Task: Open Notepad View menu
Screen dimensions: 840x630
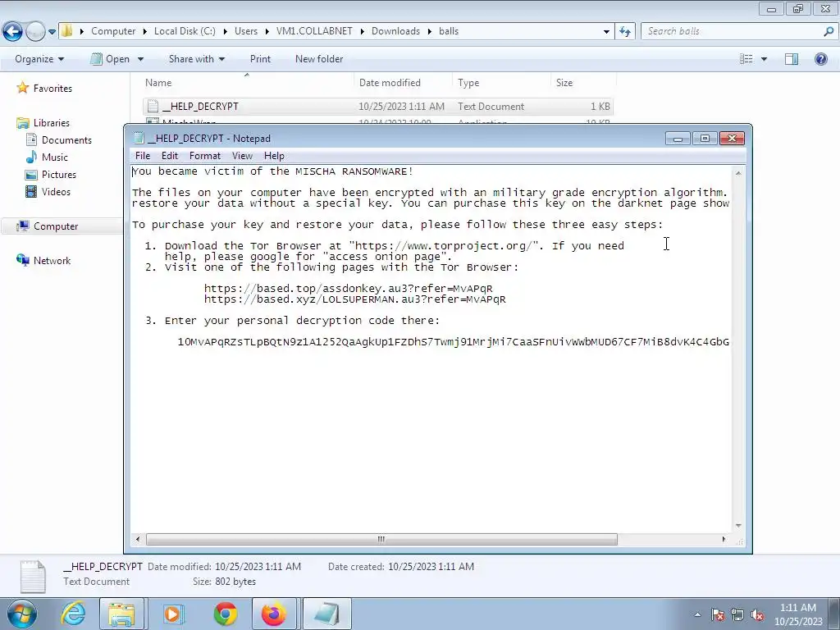Action: click(x=242, y=156)
